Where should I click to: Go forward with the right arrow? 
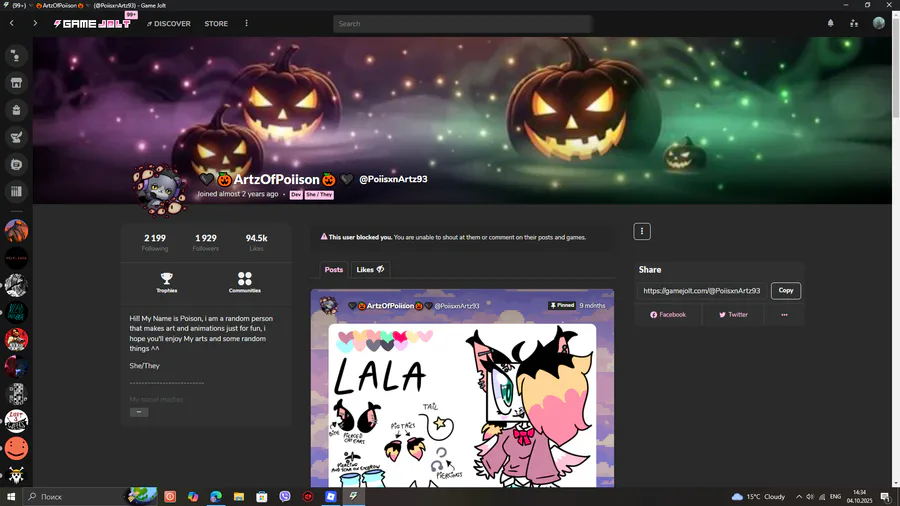click(x=35, y=24)
